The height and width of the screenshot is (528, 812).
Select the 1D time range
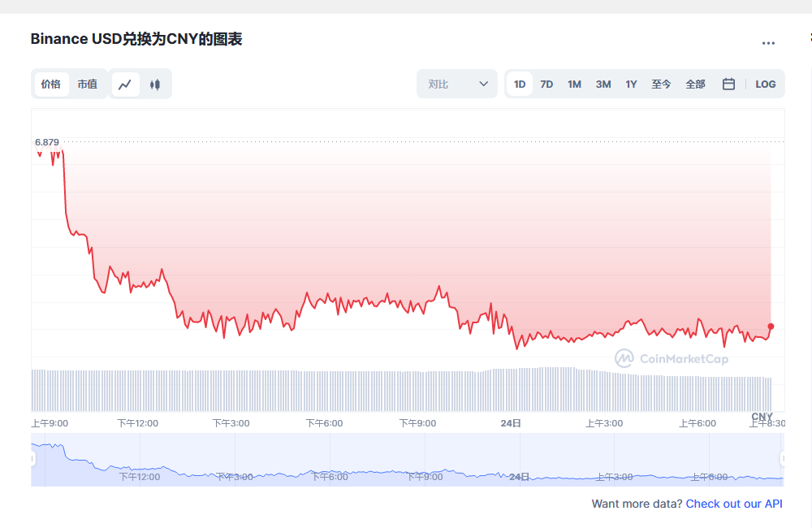click(520, 84)
